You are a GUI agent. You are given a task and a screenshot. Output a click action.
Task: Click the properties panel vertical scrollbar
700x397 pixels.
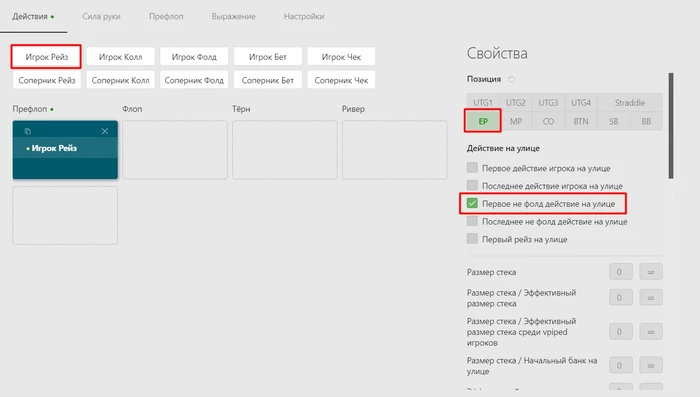(x=671, y=126)
